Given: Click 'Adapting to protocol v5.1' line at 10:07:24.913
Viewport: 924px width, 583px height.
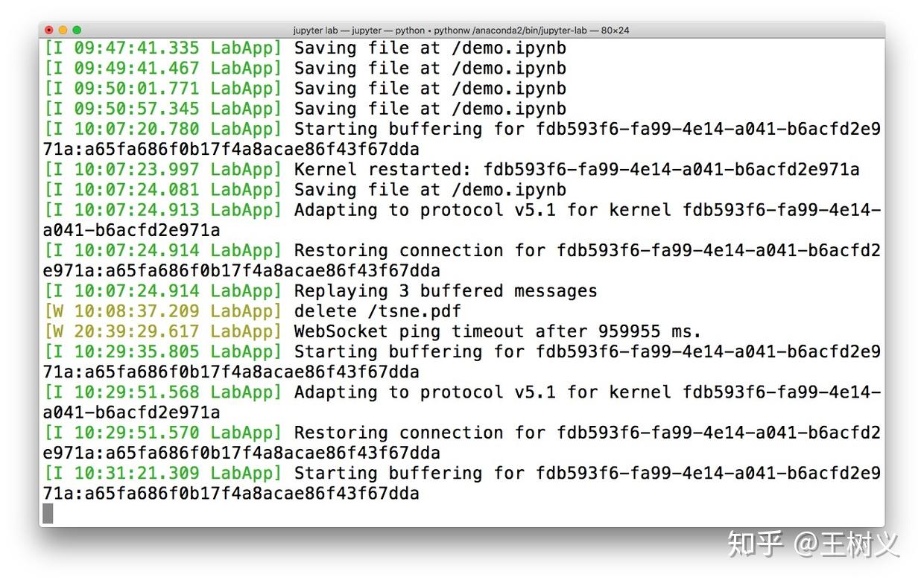Looking at the screenshot, I should pyautogui.click(x=462, y=210).
